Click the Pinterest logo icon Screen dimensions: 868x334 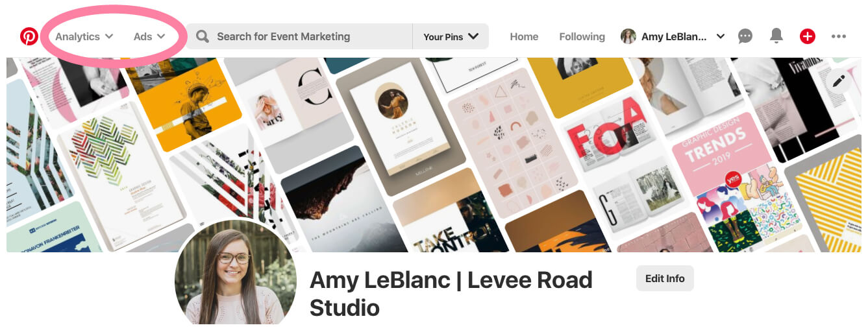[29, 36]
